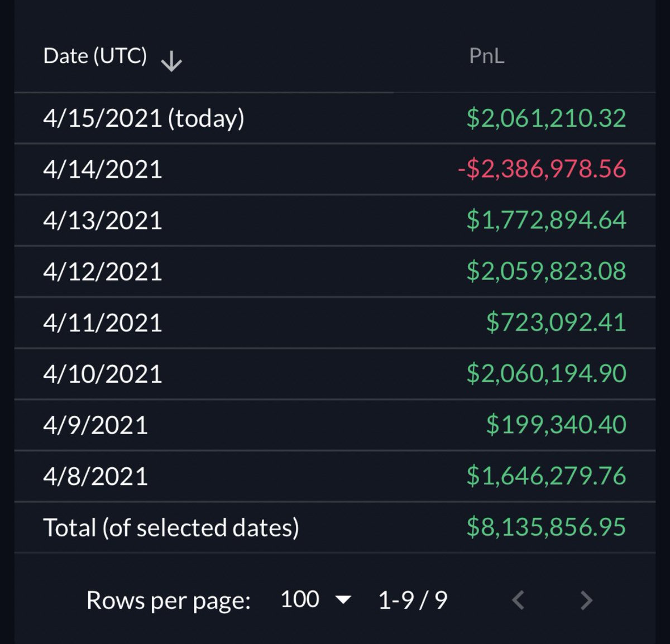The width and height of the screenshot is (670, 644).
Task: Go to previous page chevron
Action: (x=518, y=600)
